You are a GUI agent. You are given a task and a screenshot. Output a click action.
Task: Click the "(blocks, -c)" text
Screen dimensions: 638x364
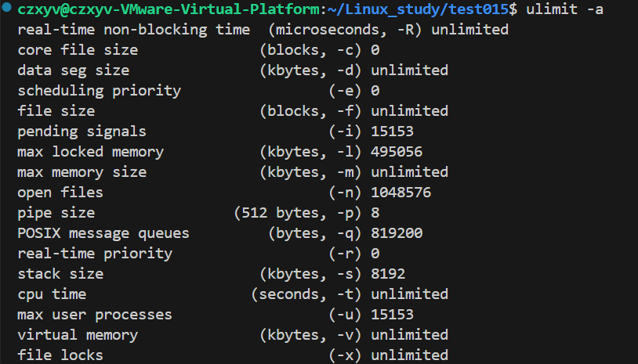pyautogui.click(x=310, y=50)
